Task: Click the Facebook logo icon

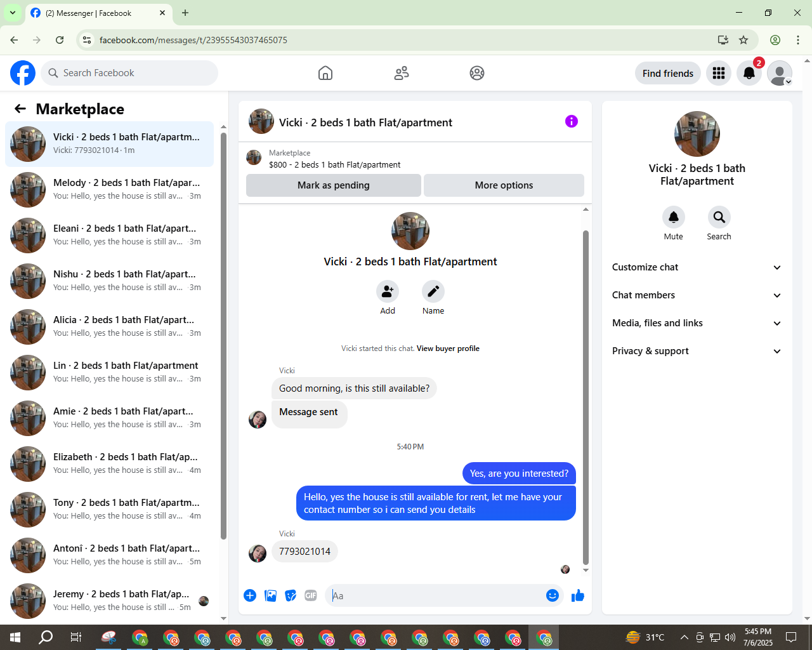Action: coord(23,73)
